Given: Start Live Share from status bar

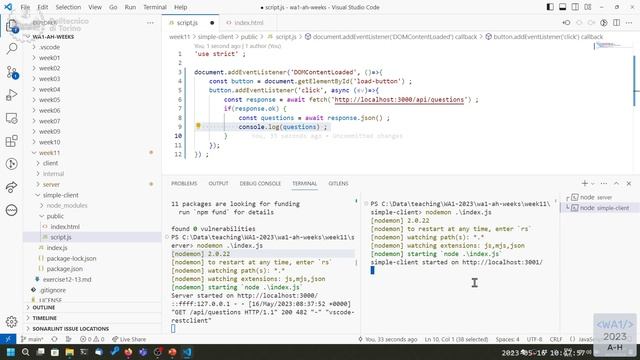Looking at the screenshot, I should tap(129, 339).
